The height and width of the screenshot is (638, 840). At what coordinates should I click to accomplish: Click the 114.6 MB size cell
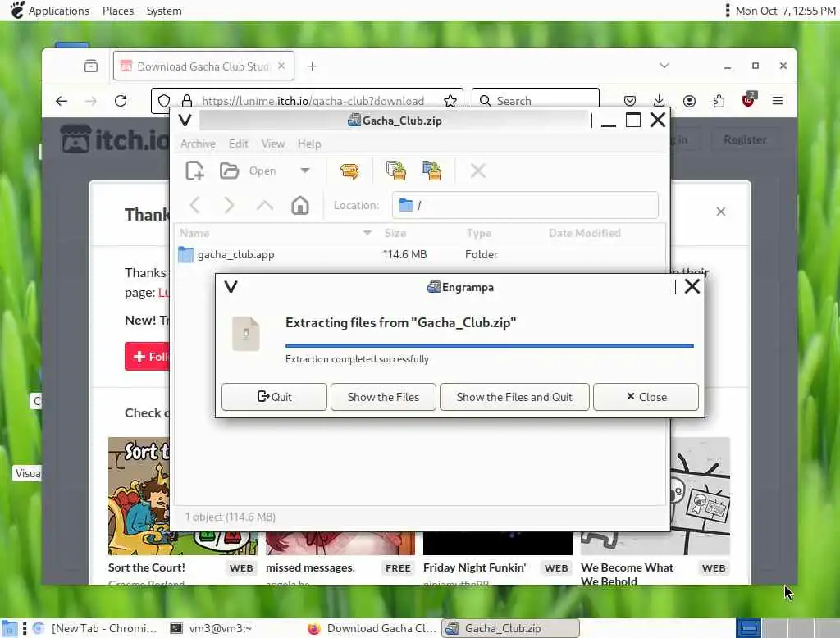pos(404,254)
